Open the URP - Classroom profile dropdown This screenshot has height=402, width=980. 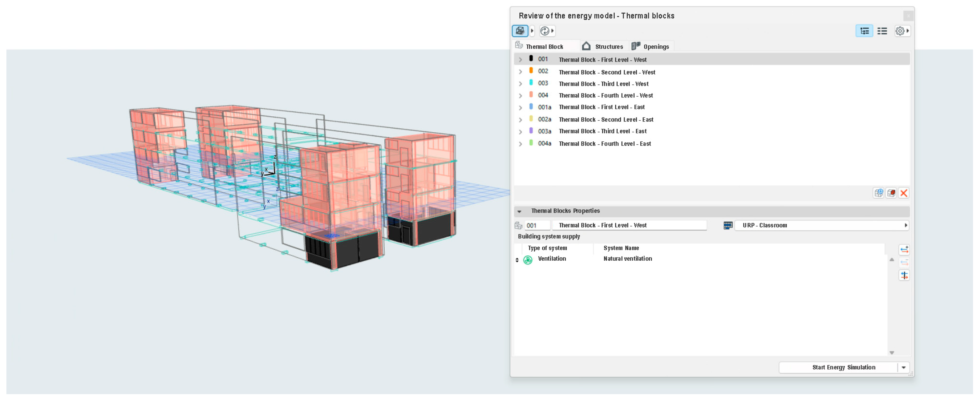tap(822, 225)
